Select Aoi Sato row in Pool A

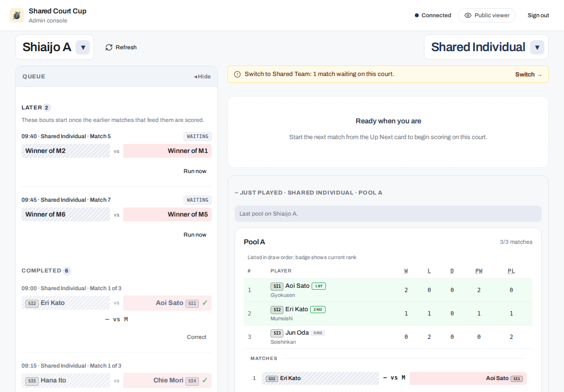(388, 290)
